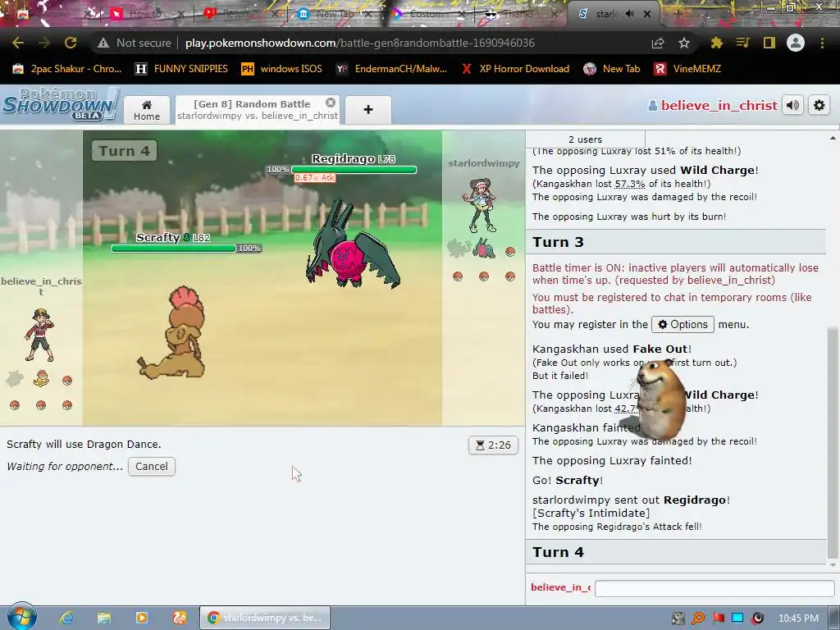Click the taskbar clock showing 10:45 PM
The width and height of the screenshot is (840, 630).
(798, 619)
